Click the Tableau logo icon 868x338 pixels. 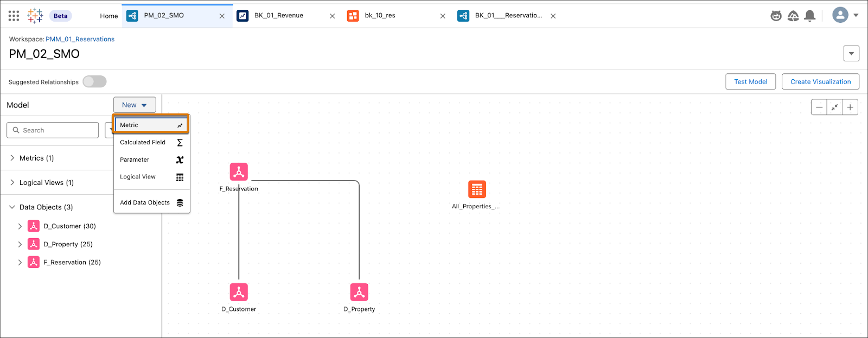click(x=35, y=16)
